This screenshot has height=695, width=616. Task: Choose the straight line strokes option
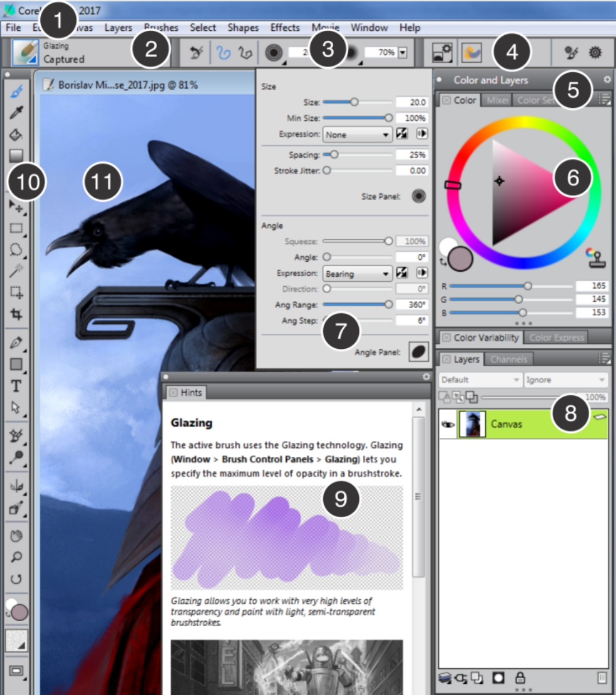click(245, 53)
